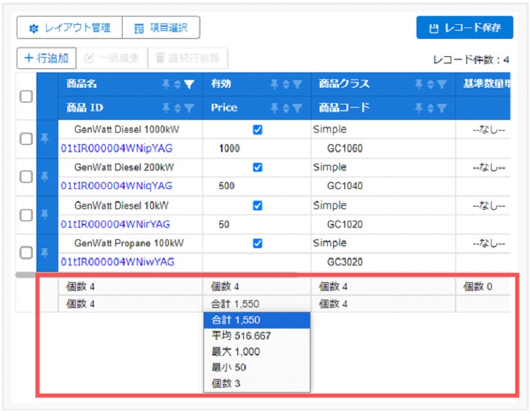This screenshot has width=532, height=413.
Task: Pin the 商品名 column
Action: point(166,84)
